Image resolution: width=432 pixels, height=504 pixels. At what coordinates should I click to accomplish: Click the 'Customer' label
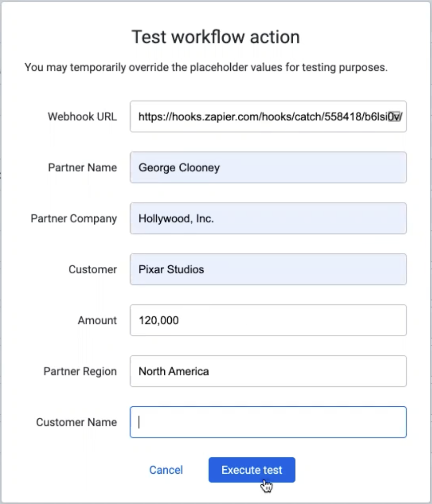pyautogui.click(x=93, y=269)
